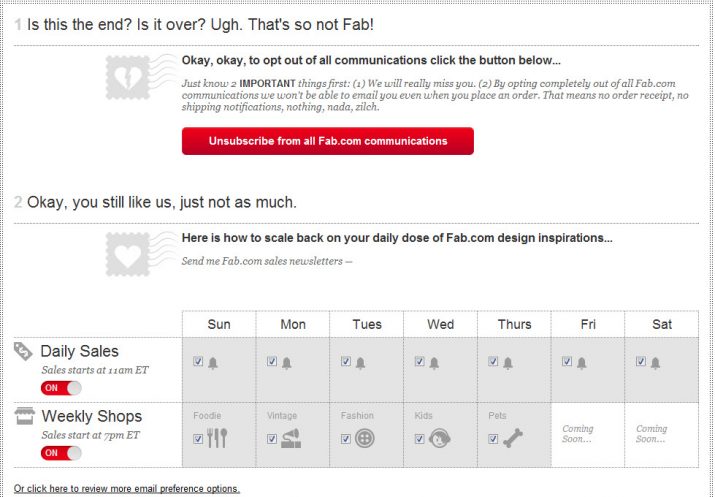Click the Foodie fork and knife icon
715x497 pixels.
tap(217, 438)
